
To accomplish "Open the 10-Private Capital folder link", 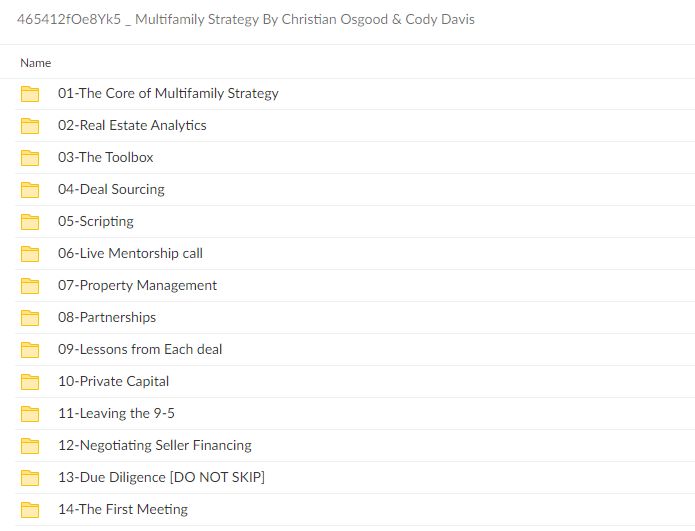I will click(113, 382).
